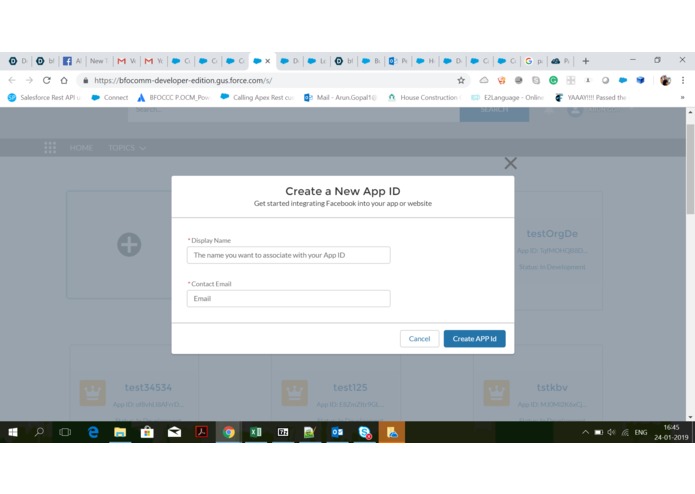Click the crown icon beside test125
Screen dimensions: 695x494
tap(294, 393)
